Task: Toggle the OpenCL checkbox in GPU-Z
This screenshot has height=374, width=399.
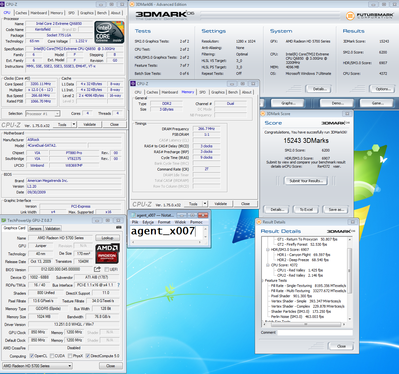Action: pyautogui.click(x=32, y=356)
